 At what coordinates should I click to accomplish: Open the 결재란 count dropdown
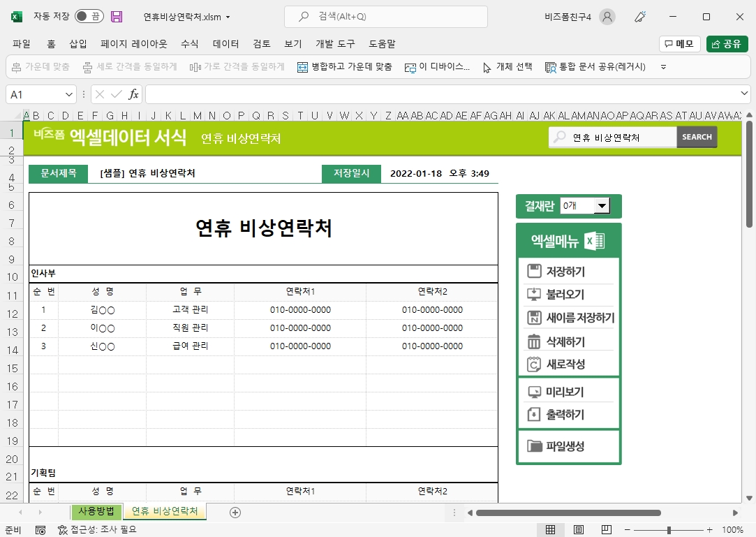(x=600, y=206)
